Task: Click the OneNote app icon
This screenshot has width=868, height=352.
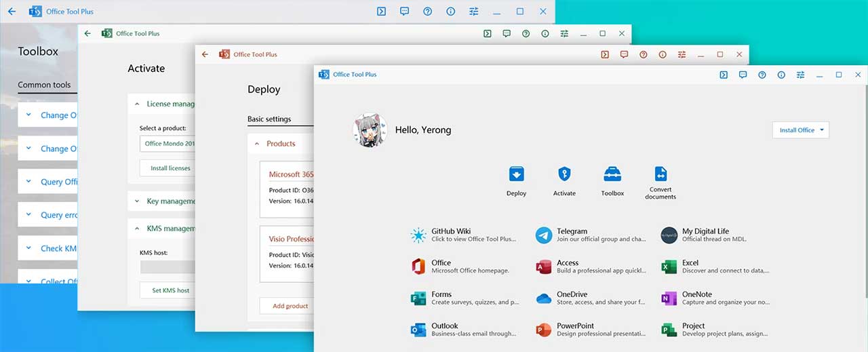Action: click(669, 298)
